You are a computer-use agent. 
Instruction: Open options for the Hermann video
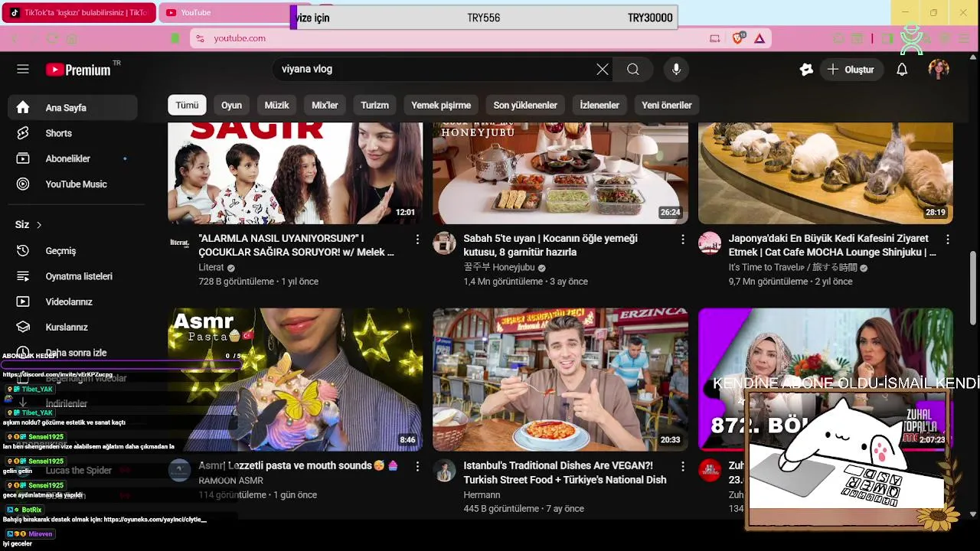point(683,467)
